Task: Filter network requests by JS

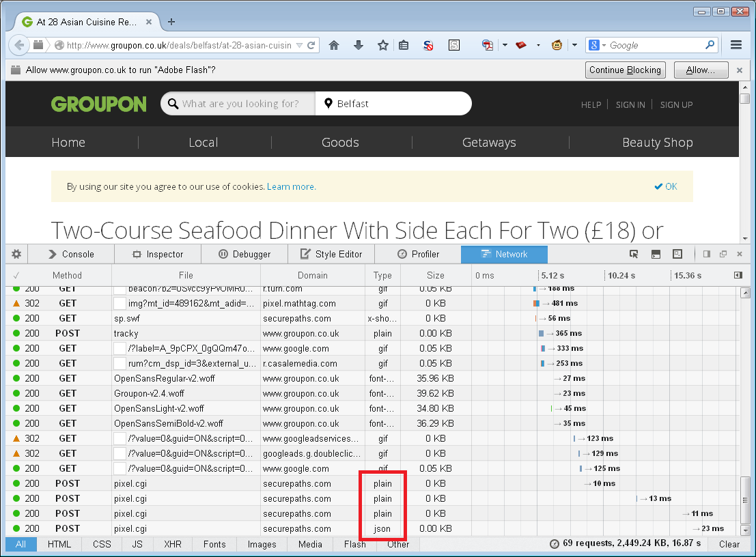Action: pyautogui.click(x=137, y=544)
